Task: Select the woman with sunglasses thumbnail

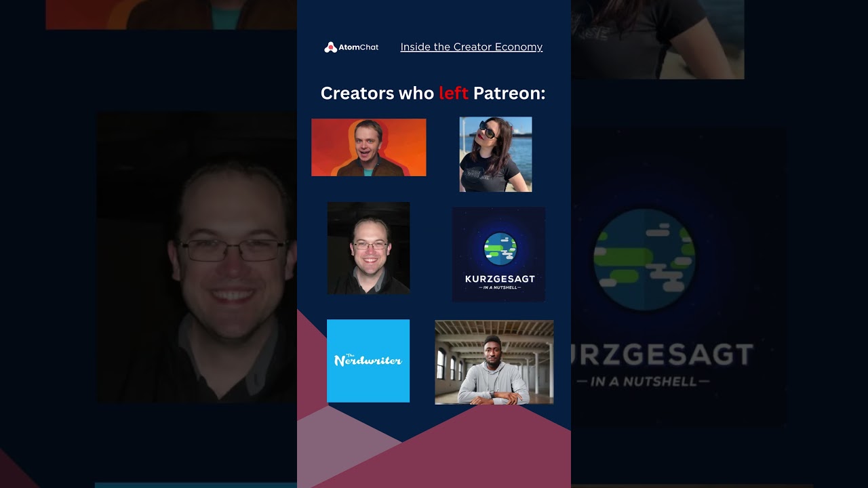Action: point(496,155)
